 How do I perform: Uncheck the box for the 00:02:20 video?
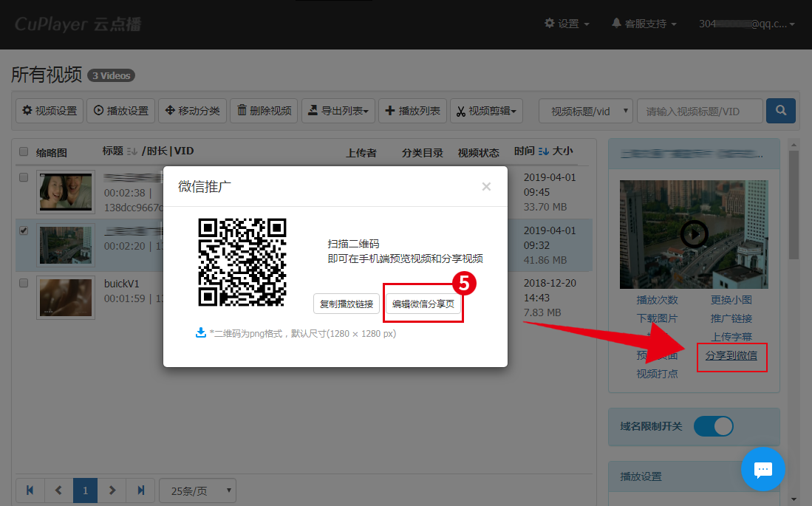(x=24, y=231)
